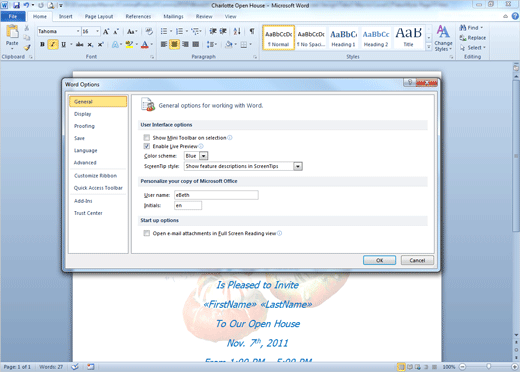The image size is (520, 372).
Task: Click Cancel in Word Options dialog
Action: (x=417, y=260)
